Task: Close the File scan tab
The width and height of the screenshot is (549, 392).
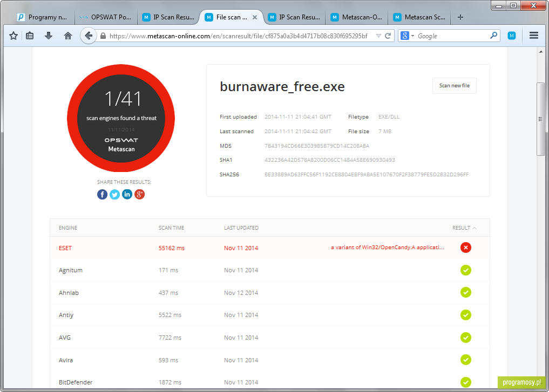Action: click(255, 17)
